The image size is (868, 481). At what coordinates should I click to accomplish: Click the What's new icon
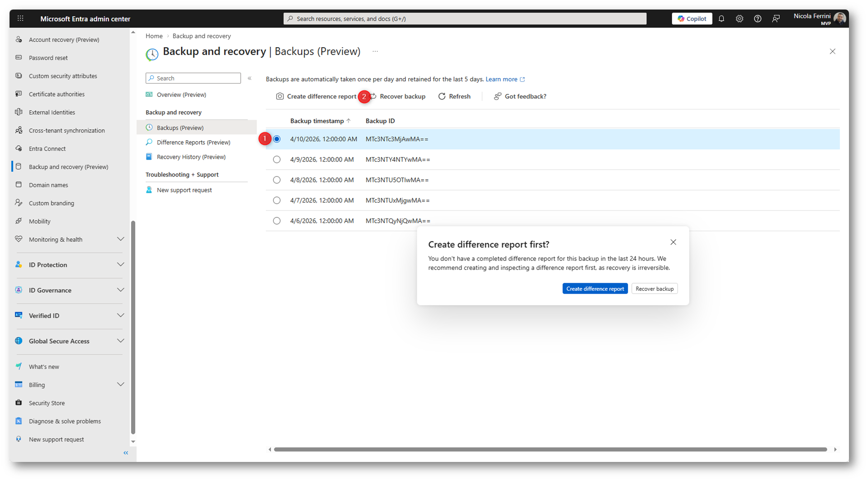pyautogui.click(x=19, y=366)
